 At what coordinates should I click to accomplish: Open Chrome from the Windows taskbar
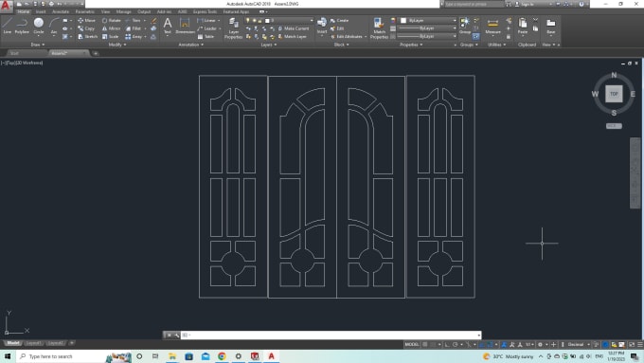pos(222,356)
